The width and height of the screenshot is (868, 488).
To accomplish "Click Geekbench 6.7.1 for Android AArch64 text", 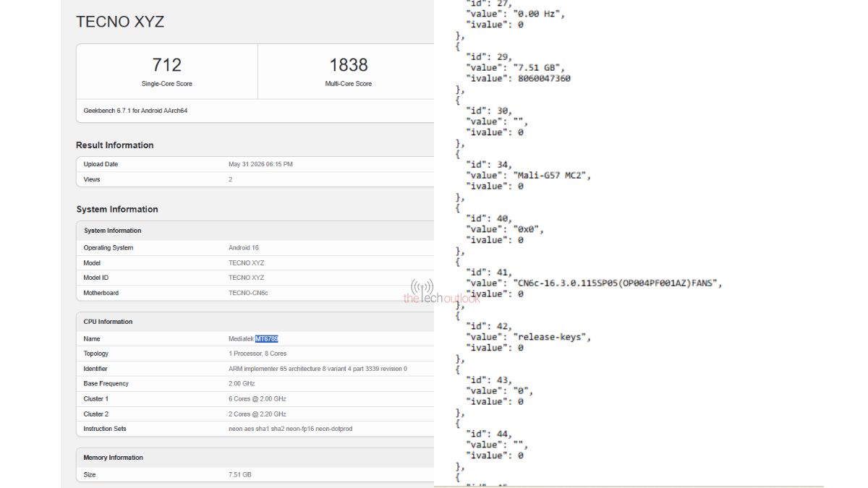I will [x=136, y=111].
